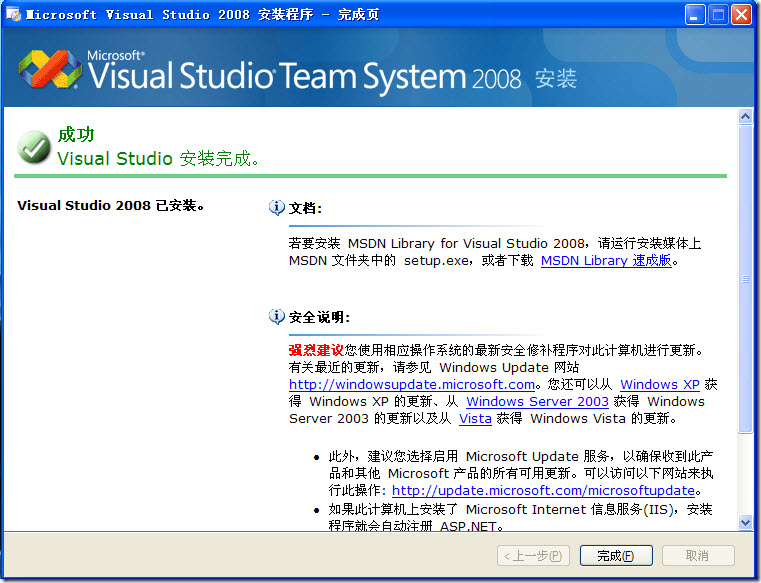Click the installer icon in title bar
Image resolution: width=761 pixels, height=583 pixels.
(13, 15)
